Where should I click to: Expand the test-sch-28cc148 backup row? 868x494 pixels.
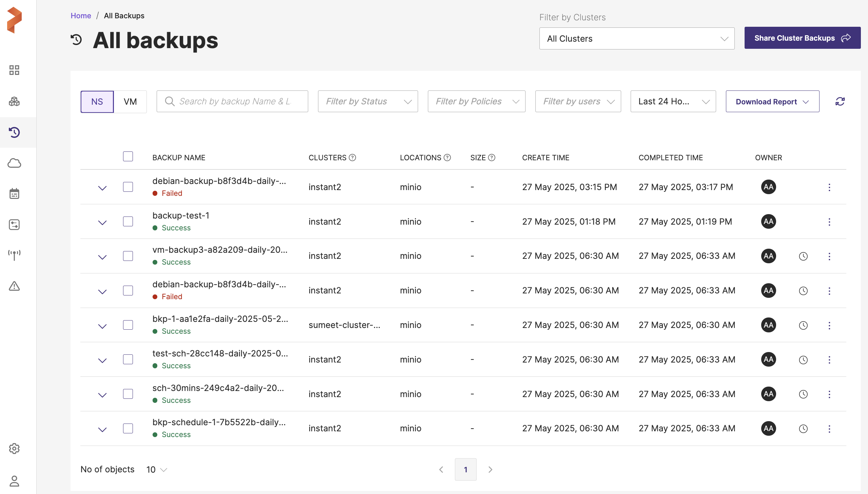[x=102, y=360]
